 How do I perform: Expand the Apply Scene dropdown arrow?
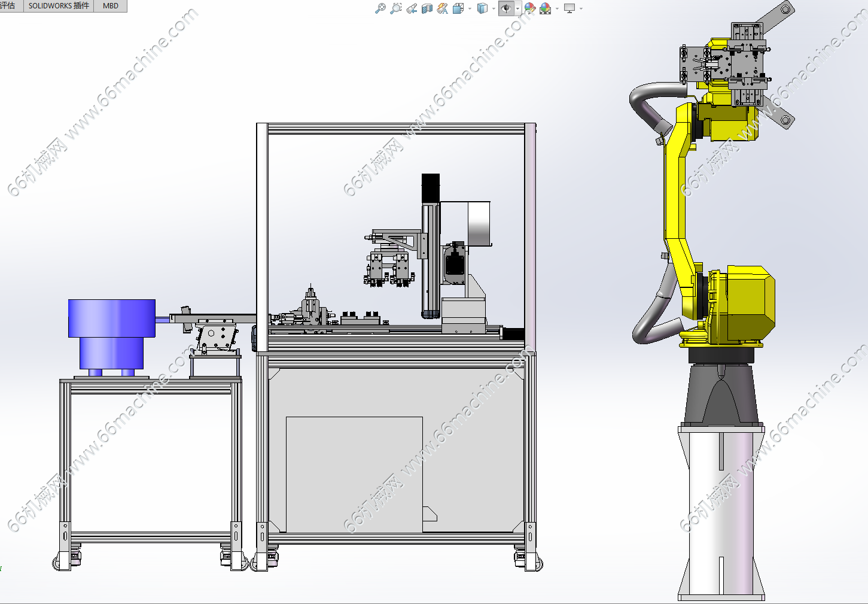557,9
